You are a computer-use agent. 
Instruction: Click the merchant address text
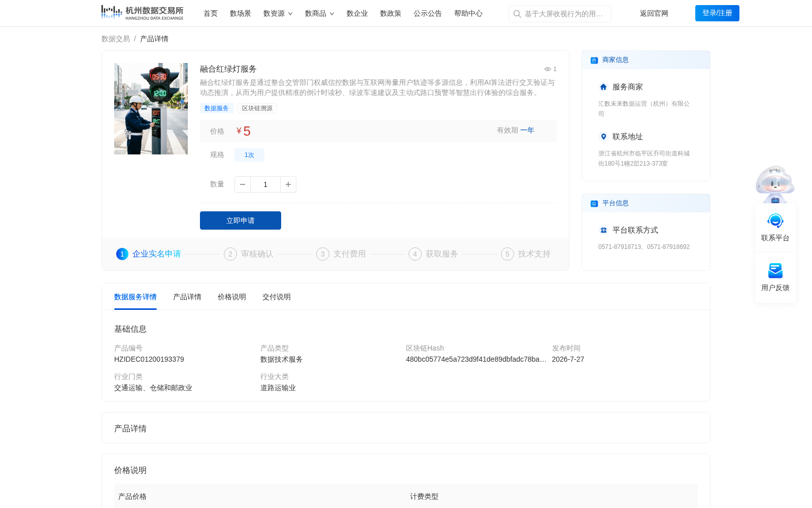pos(644,158)
